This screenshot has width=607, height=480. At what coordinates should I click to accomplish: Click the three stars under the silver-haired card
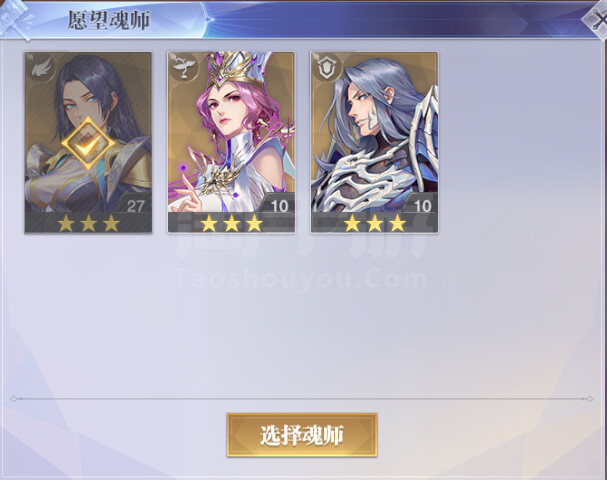(x=375, y=223)
